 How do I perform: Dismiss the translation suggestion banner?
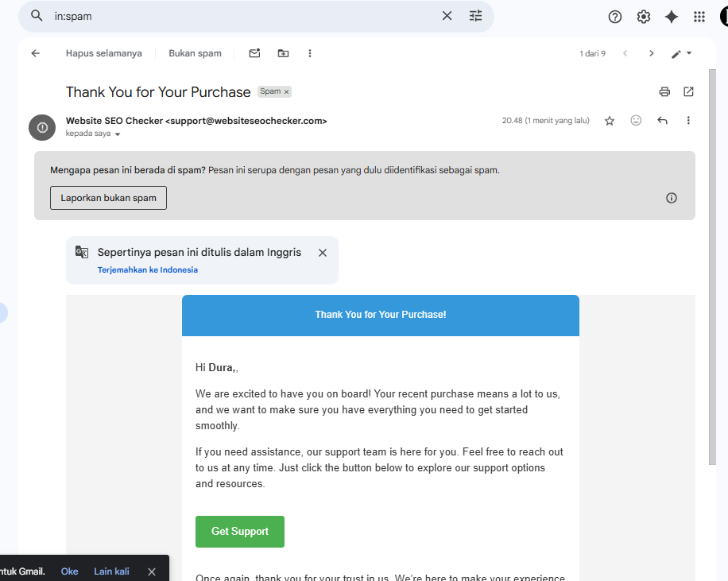click(323, 253)
